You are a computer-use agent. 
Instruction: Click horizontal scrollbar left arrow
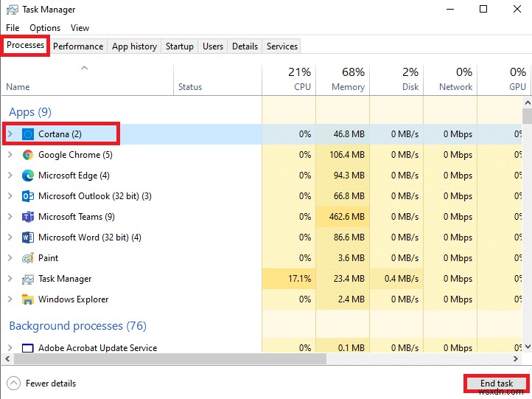coord(7,358)
